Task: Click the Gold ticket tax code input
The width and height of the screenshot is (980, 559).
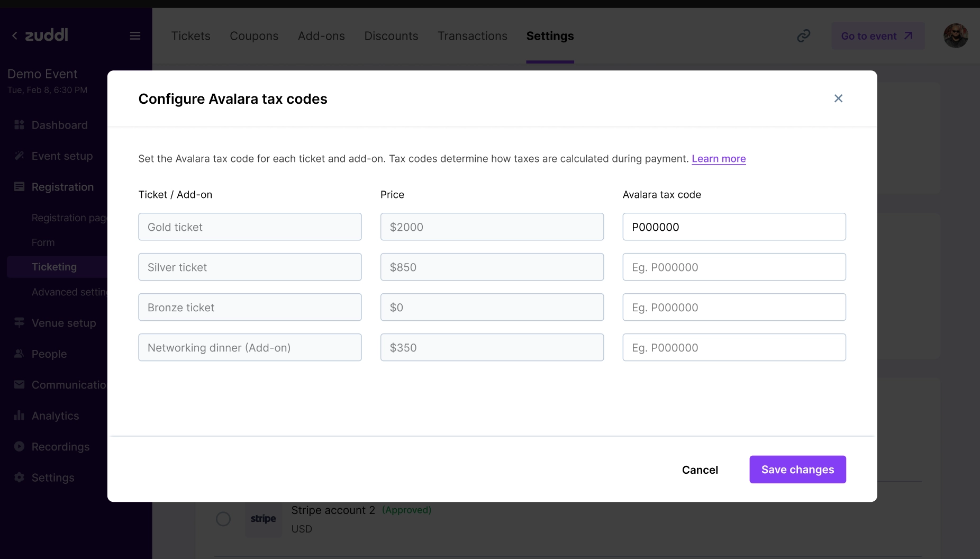Action: pos(734,227)
